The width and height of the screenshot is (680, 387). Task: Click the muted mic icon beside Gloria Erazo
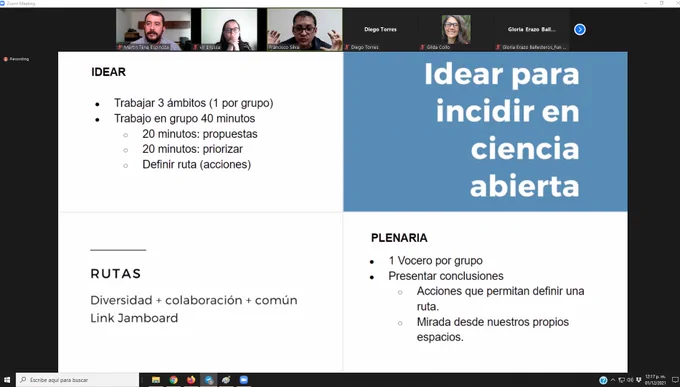pos(498,47)
